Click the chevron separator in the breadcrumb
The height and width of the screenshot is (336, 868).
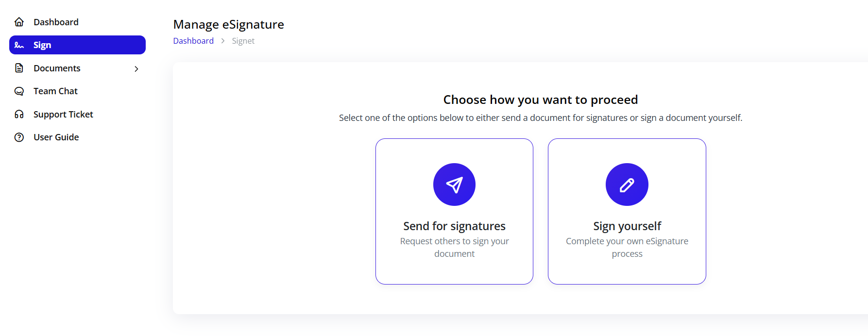click(x=222, y=41)
